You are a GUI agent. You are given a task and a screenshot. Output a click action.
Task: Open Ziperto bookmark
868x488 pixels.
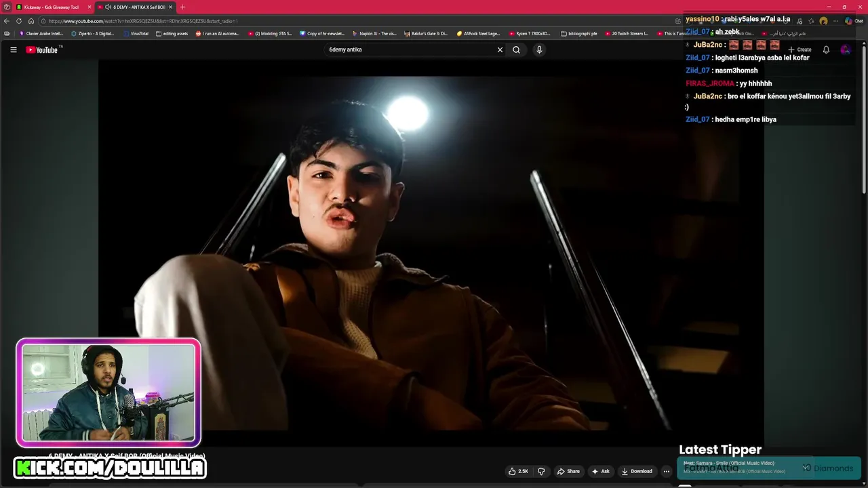[94, 33]
